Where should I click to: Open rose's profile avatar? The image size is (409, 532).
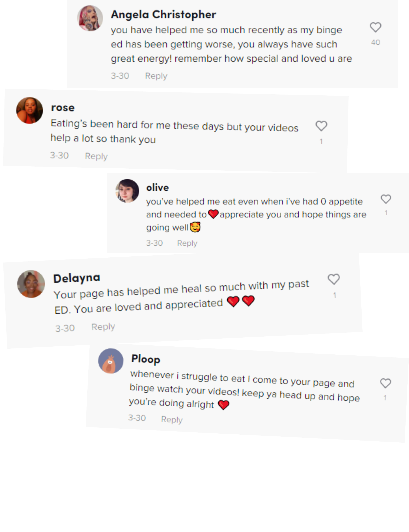(29, 110)
